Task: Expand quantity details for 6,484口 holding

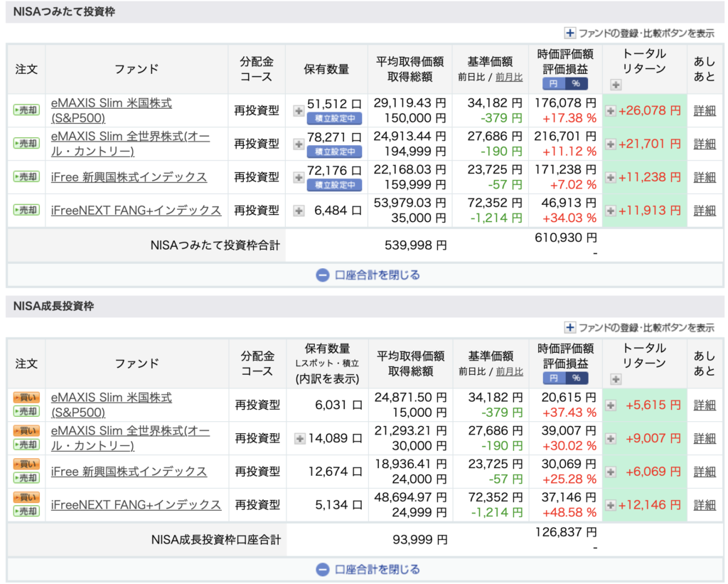Action: click(x=299, y=211)
